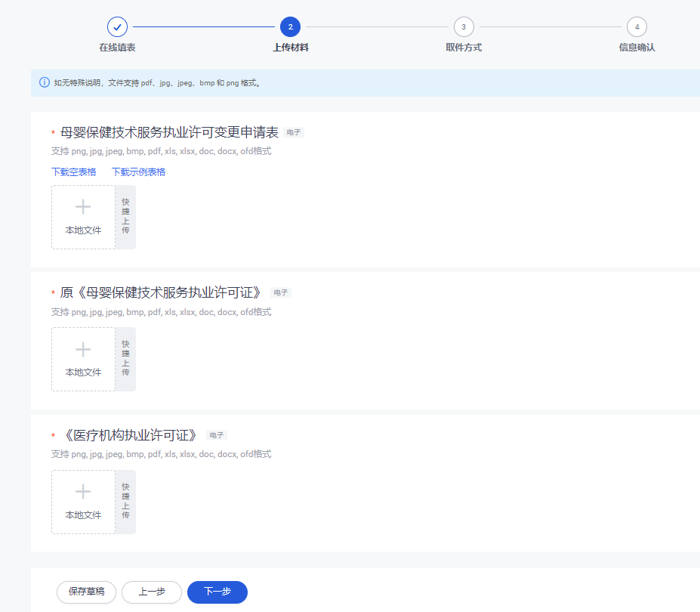Download the sample form via 下载示例表格
The height and width of the screenshot is (612, 700).
(138, 172)
